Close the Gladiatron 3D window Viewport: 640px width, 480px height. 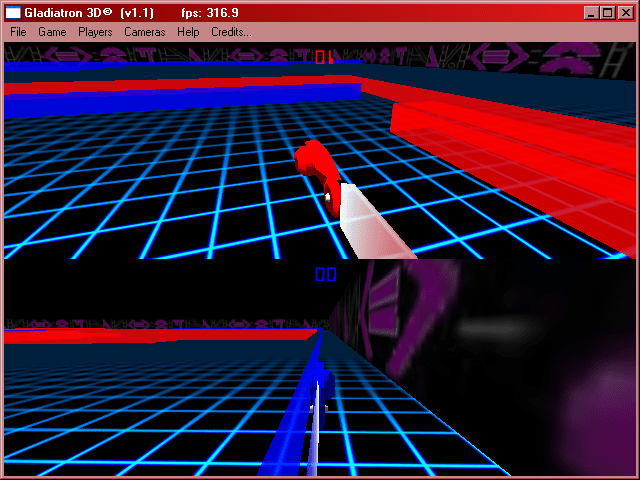[x=625, y=13]
